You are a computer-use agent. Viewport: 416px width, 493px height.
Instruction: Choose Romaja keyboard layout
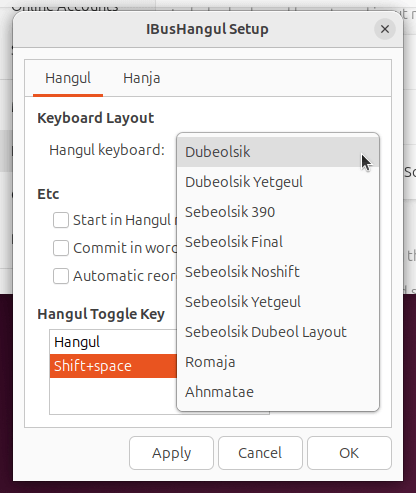pos(278,362)
